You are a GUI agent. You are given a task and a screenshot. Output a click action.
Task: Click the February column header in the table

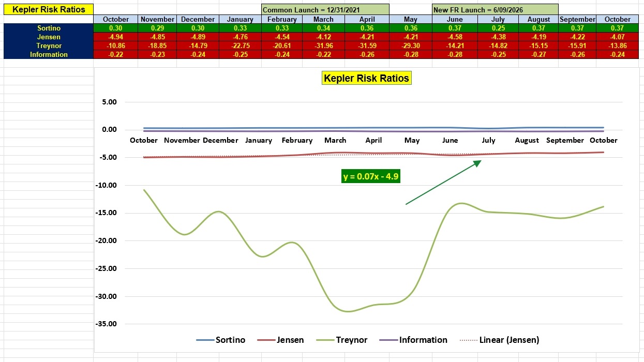point(282,19)
